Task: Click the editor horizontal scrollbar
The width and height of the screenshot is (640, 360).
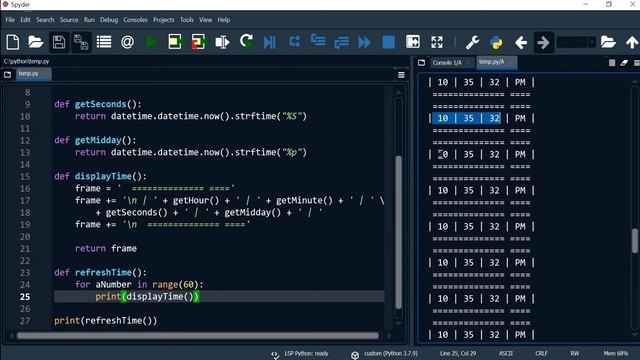Action: tap(198, 336)
